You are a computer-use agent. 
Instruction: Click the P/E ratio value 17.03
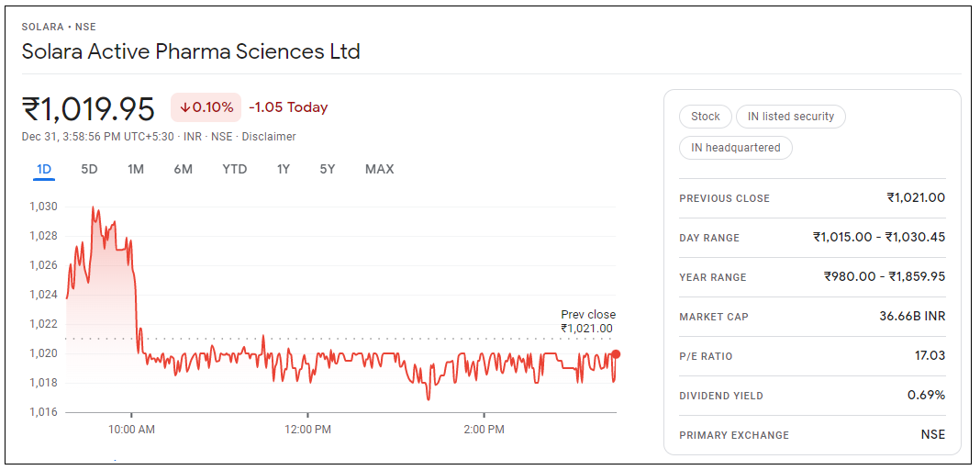point(930,355)
